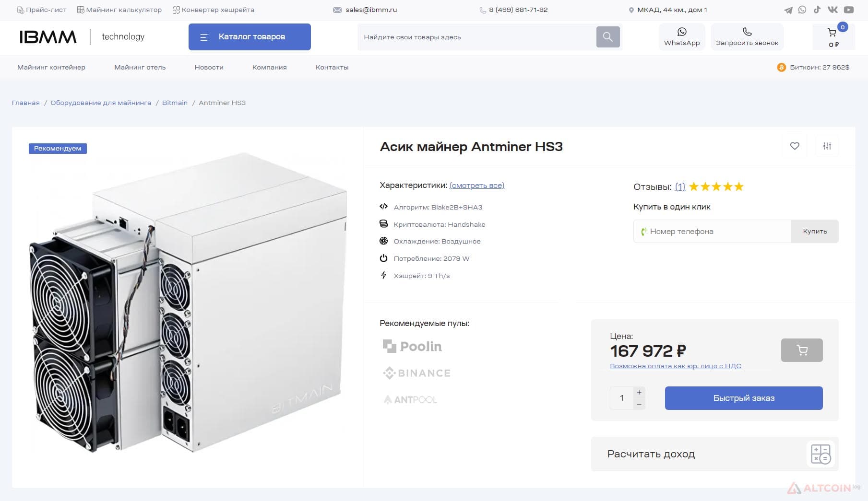The image size is (868, 501).
Task: Click the IBMM technology logo
Action: [x=82, y=37]
